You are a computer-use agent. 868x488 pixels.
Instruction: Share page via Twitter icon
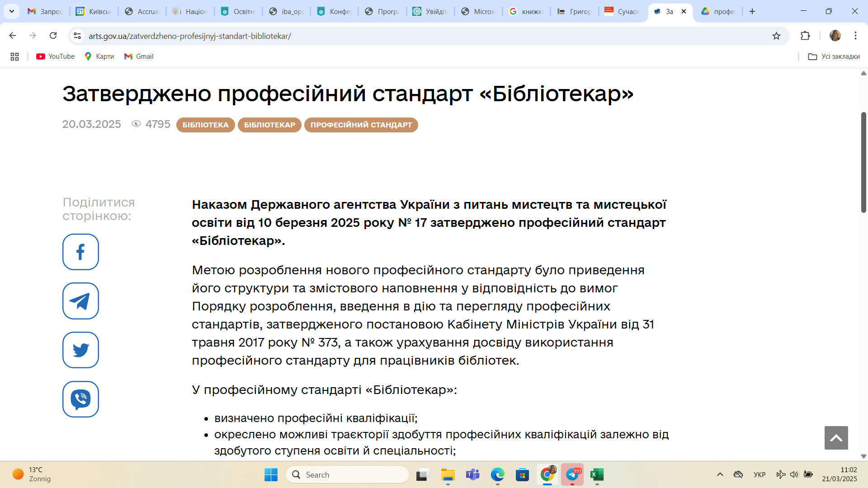[80, 350]
